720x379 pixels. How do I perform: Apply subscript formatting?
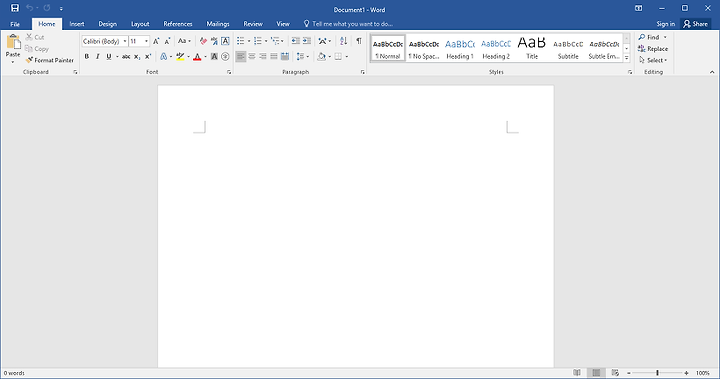tap(137, 57)
